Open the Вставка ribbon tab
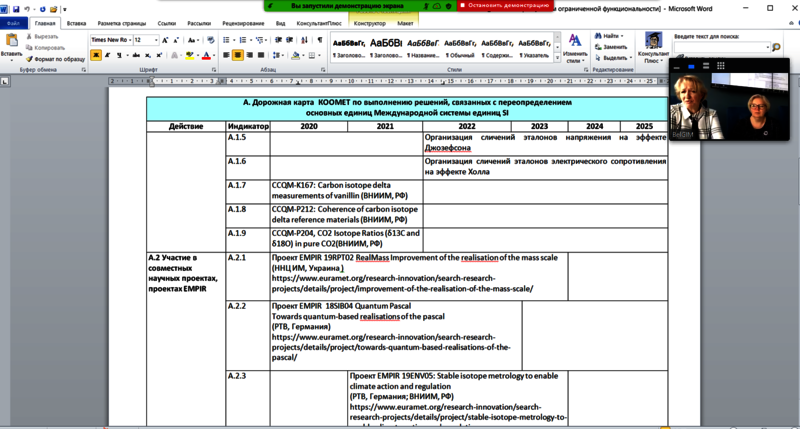The height and width of the screenshot is (429, 800). [78, 21]
